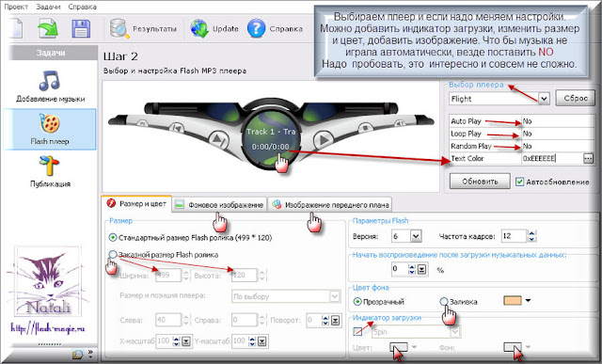Click the green arrow open project icon

48,28
